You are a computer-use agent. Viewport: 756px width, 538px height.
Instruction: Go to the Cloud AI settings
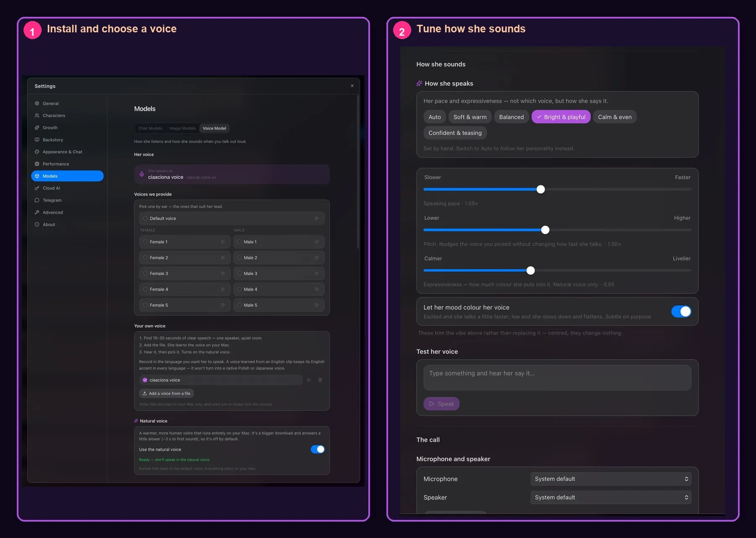[67, 188]
